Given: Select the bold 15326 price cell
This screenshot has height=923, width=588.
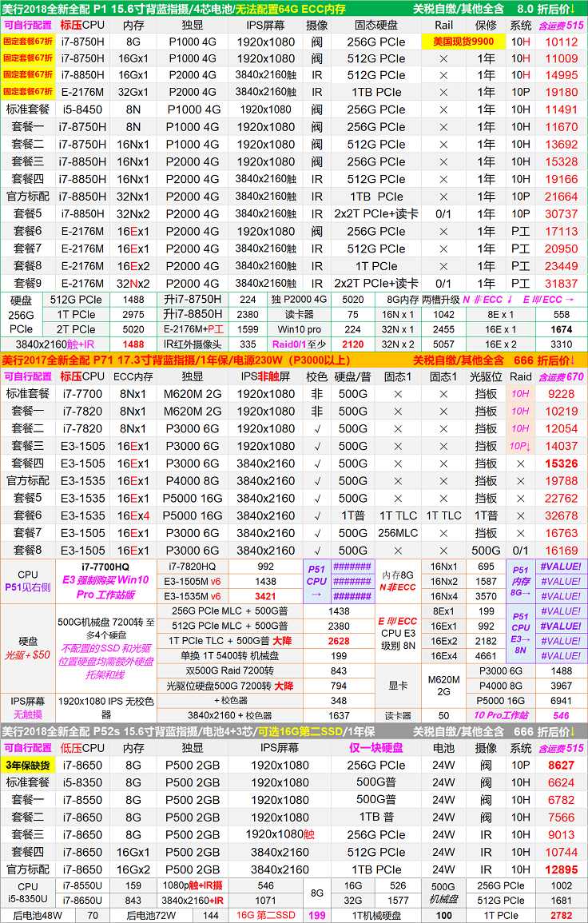Looking at the screenshot, I should click(x=561, y=463).
